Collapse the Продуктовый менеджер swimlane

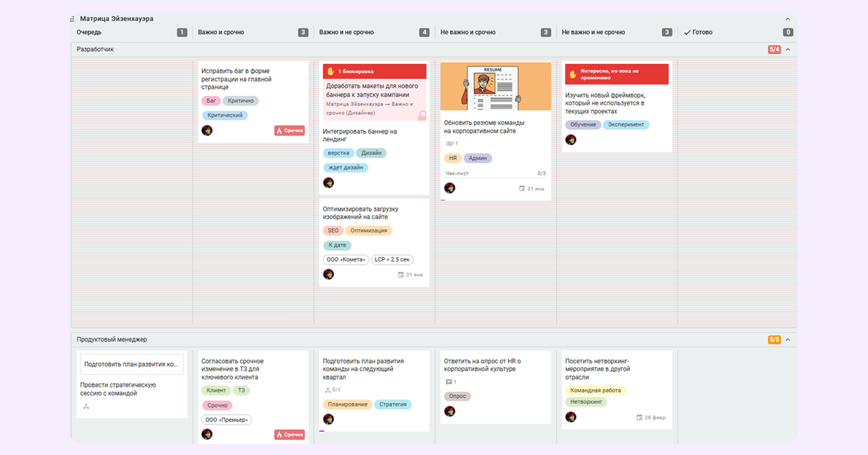pos(787,340)
